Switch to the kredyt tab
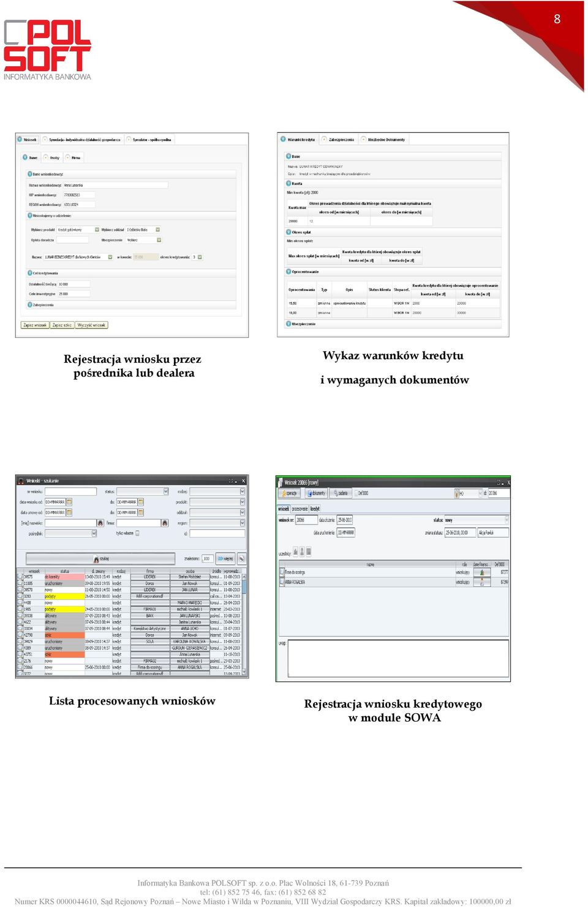This screenshot has height=908, width=588. (315, 509)
